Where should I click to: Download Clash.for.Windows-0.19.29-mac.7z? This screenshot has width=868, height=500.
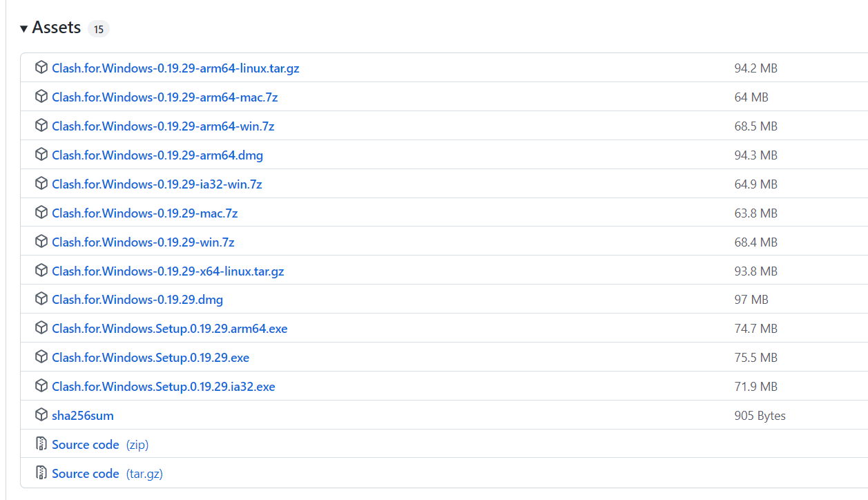144,213
